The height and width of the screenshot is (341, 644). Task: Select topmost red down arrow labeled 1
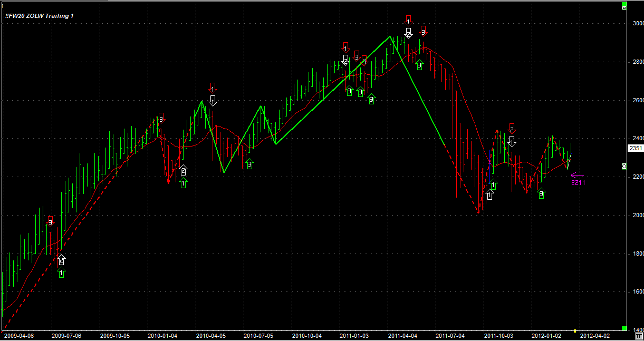[x=408, y=21]
